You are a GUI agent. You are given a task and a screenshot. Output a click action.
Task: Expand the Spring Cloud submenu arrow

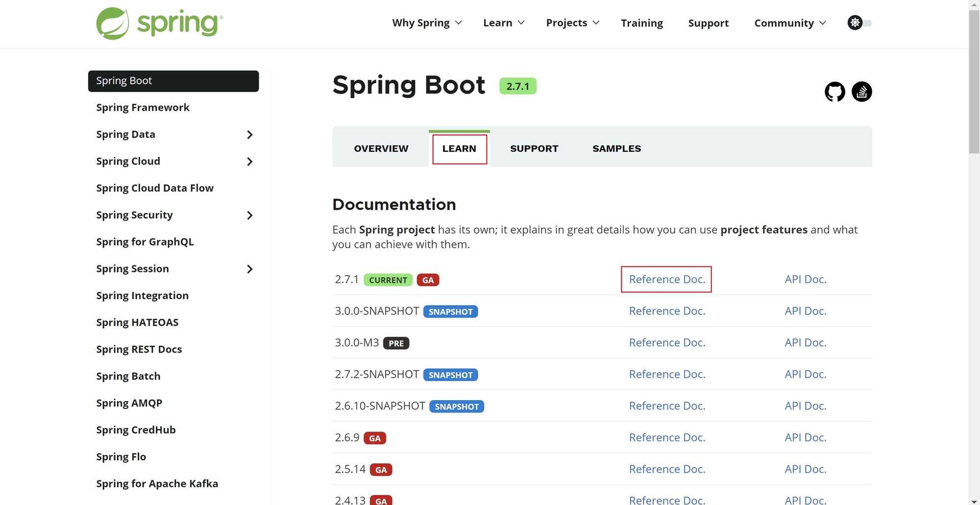pyautogui.click(x=250, y=162)
